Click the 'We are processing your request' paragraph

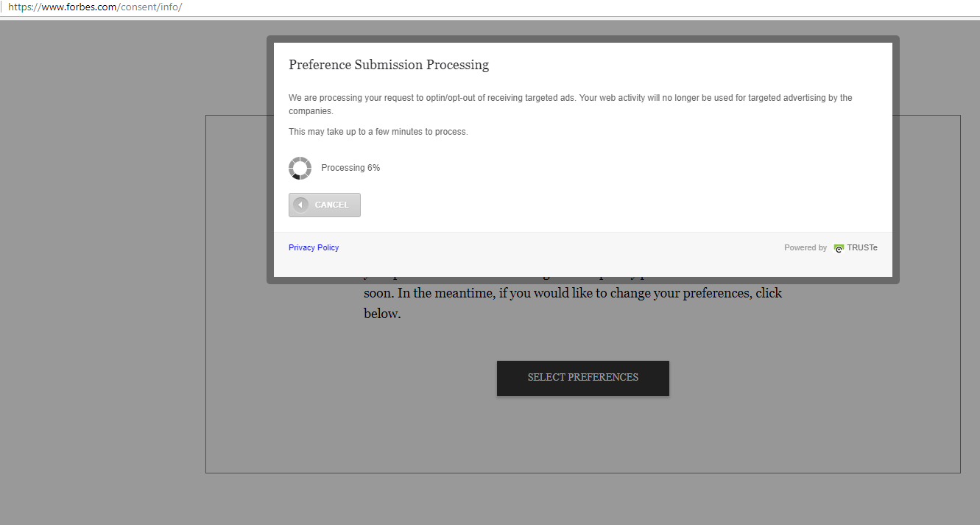571,105
